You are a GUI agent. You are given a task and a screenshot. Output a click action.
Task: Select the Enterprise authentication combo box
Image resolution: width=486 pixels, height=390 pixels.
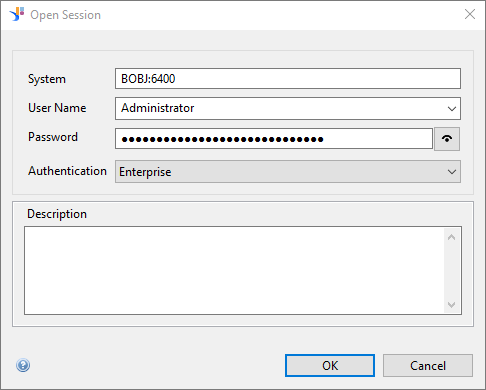click(x=288, y=172)
